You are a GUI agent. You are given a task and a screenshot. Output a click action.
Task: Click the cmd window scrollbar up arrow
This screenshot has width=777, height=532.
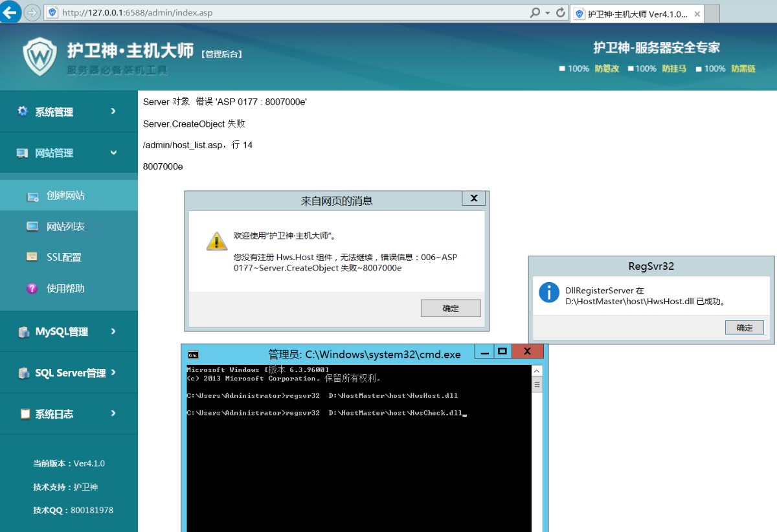536,371
